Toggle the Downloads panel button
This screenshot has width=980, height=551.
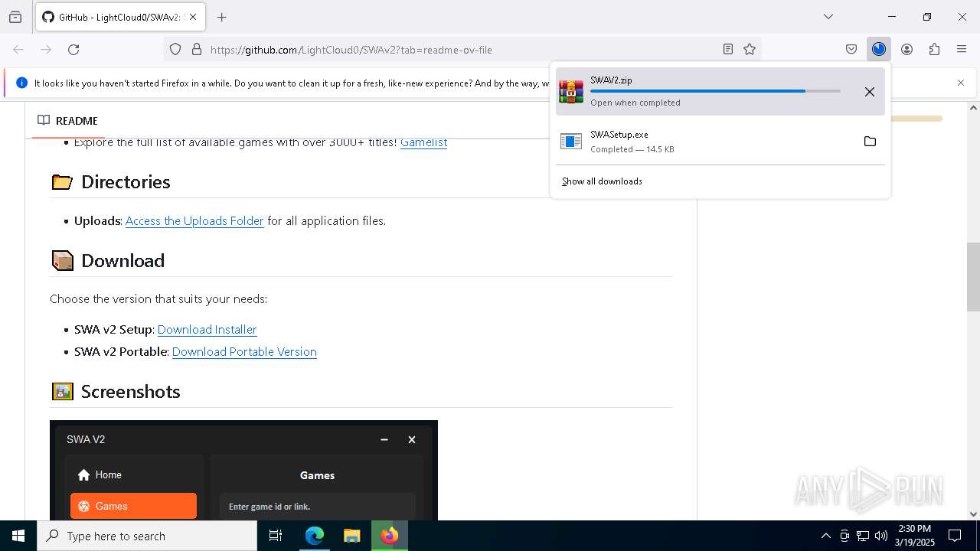tap(879, 49)
